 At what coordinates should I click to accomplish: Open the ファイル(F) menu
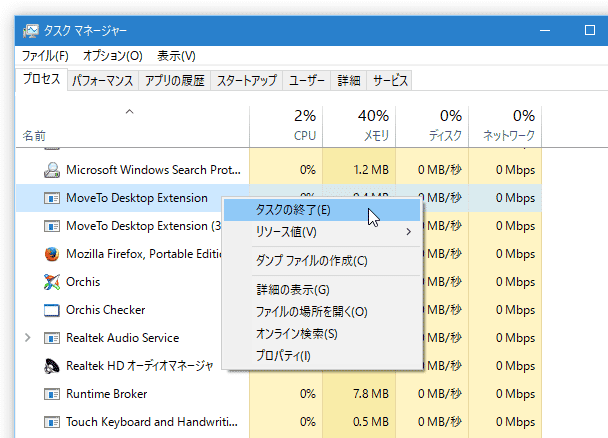(x=45, y=56)
